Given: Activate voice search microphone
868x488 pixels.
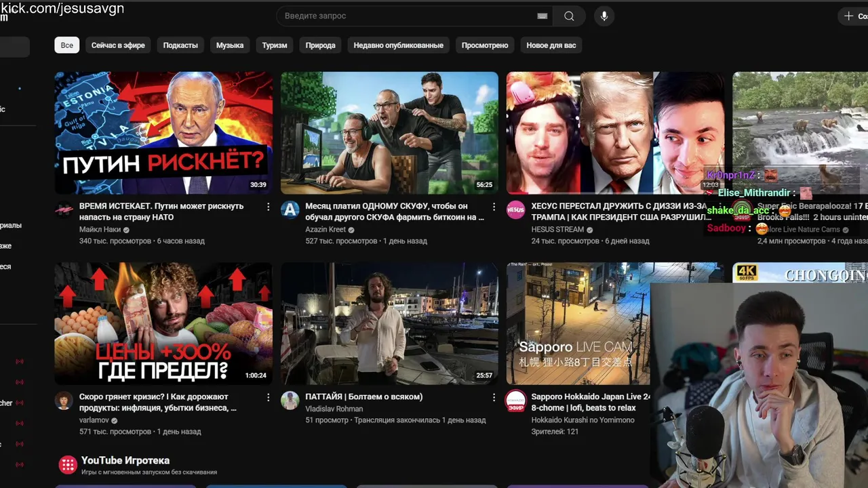Looking at the screenshot, I should pos(604,16).
